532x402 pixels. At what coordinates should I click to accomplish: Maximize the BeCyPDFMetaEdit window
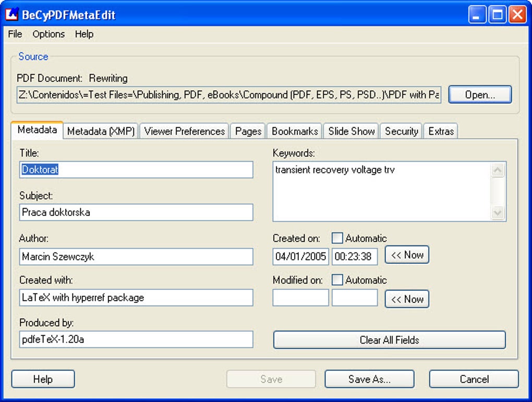498,15
